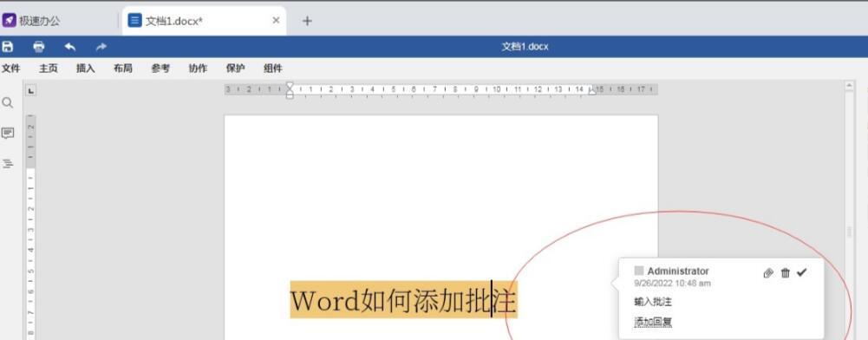Screen dimensions: 868x340
Task: Click the 文档1.docx title in the blue bar
Action: pyautogui.click(x=525, y=47)
